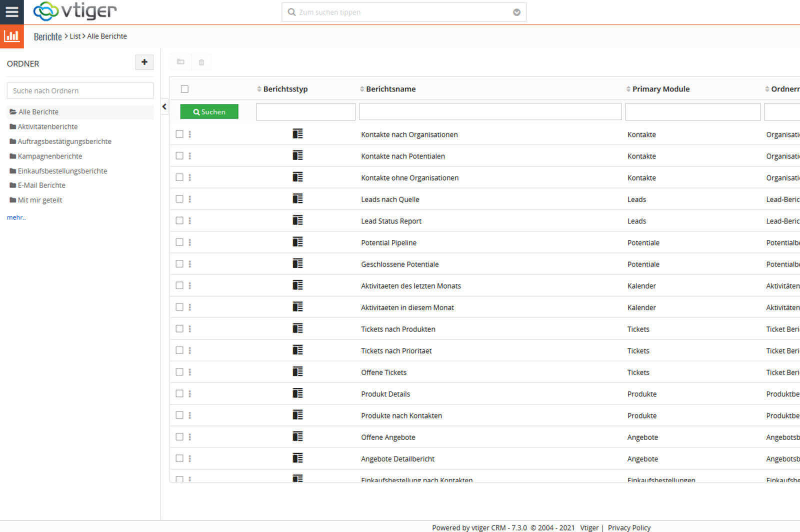Click the Reports module chart icon
This screenshot has width=800, height=532.
11,36
